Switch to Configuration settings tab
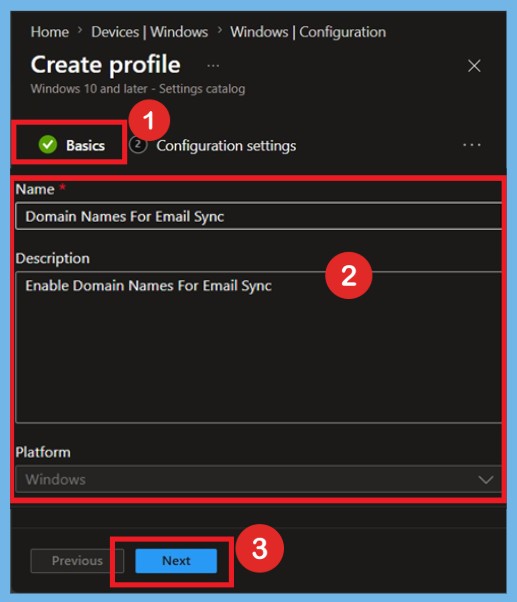This screenshot has height=602, width=517. pos(213,146)
